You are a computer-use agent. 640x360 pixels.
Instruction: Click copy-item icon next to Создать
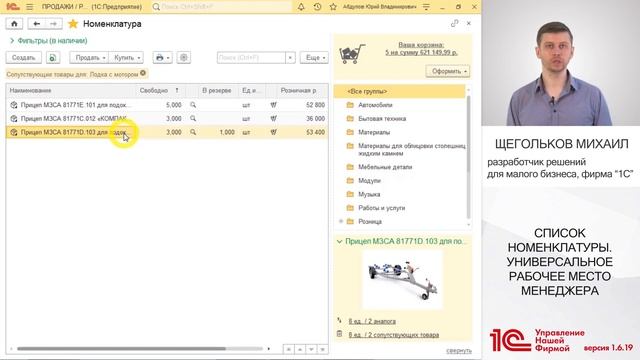click(53, 58)
